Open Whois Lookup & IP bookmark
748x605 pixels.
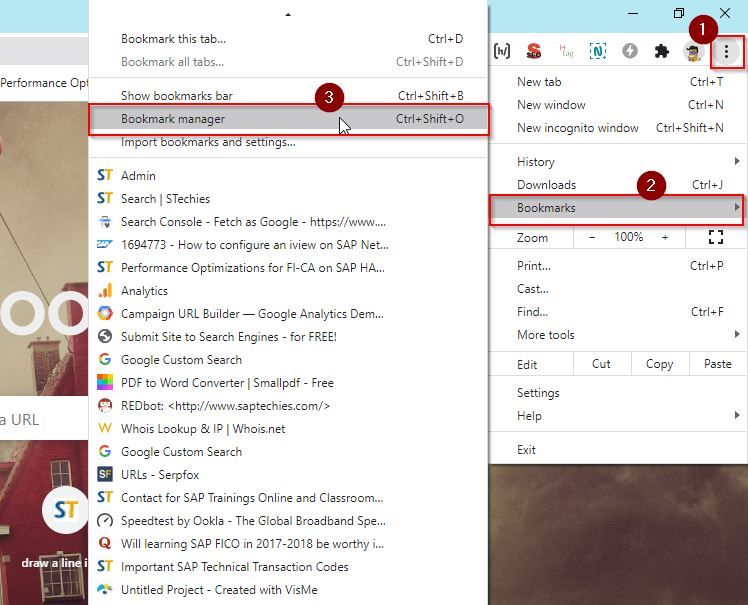(x=288, y=428)
